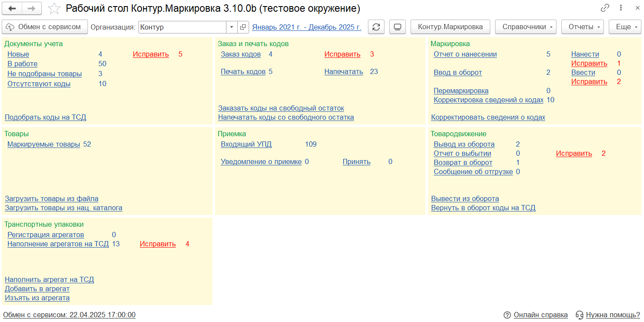The image size is (644, 322).
Task: Click the headset icon for help
Action: pyautogui.click(x=579, y=315)
